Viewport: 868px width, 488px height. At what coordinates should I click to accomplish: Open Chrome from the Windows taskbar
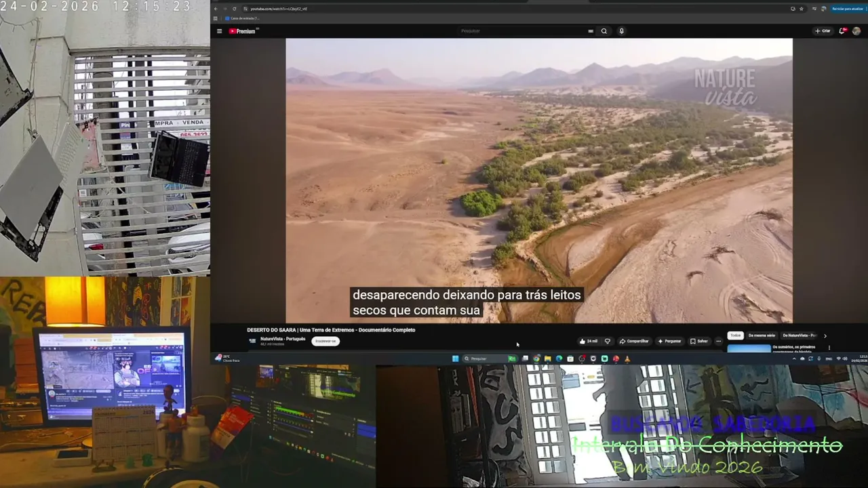(x=536, y=359)
